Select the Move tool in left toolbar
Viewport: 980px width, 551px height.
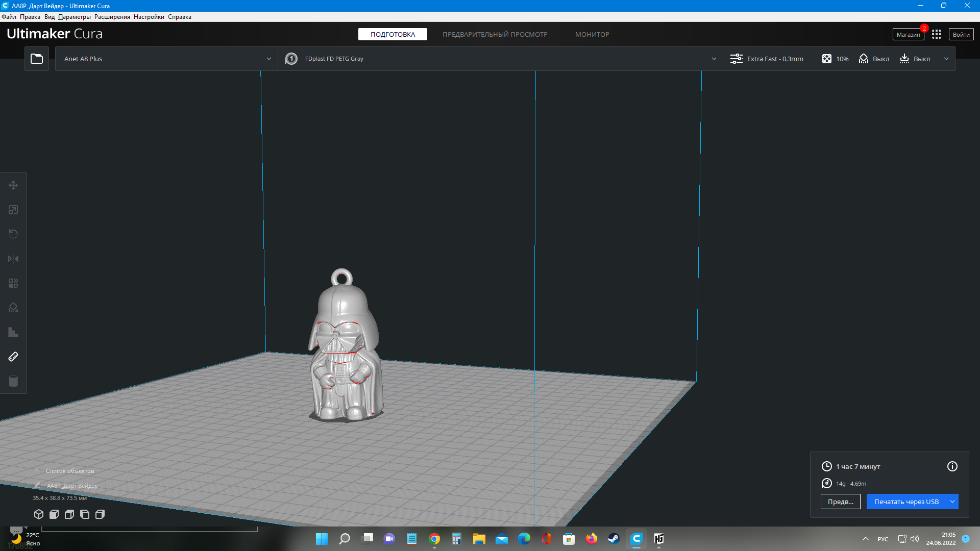tap(13, 185)
